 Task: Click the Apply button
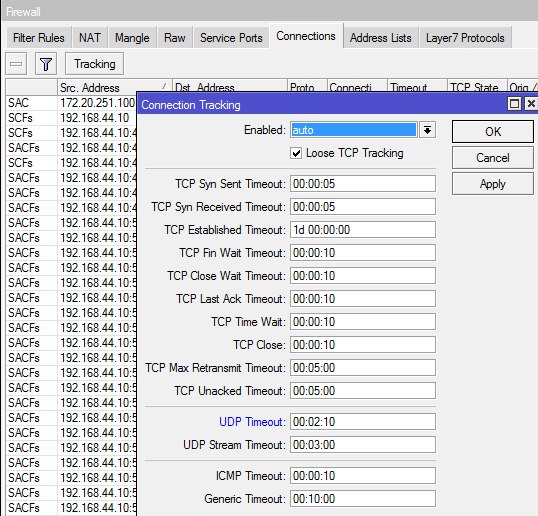(x=493, y=184)
